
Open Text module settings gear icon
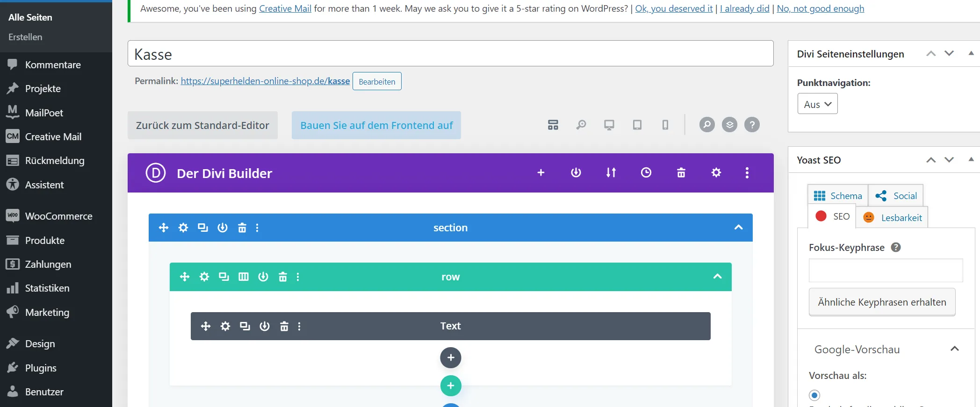tap(225, 326)
